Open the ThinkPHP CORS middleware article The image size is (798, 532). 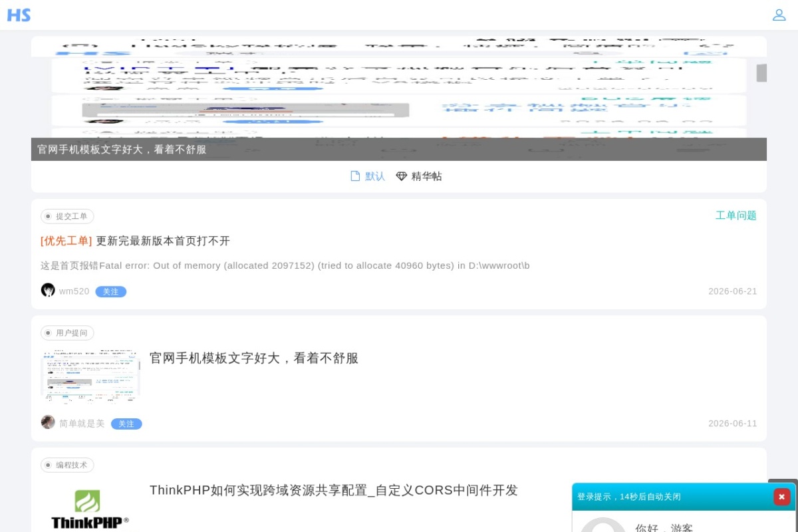coord(334,490)
